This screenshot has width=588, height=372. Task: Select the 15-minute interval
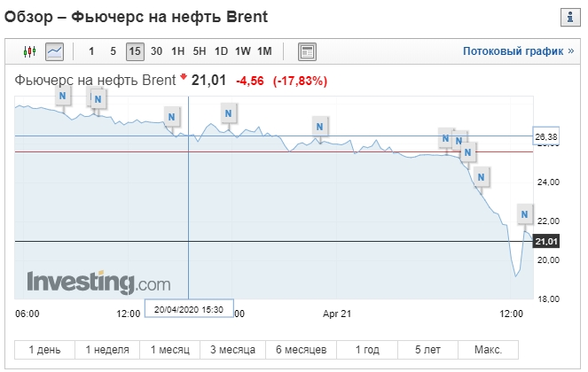pos(135,51)
